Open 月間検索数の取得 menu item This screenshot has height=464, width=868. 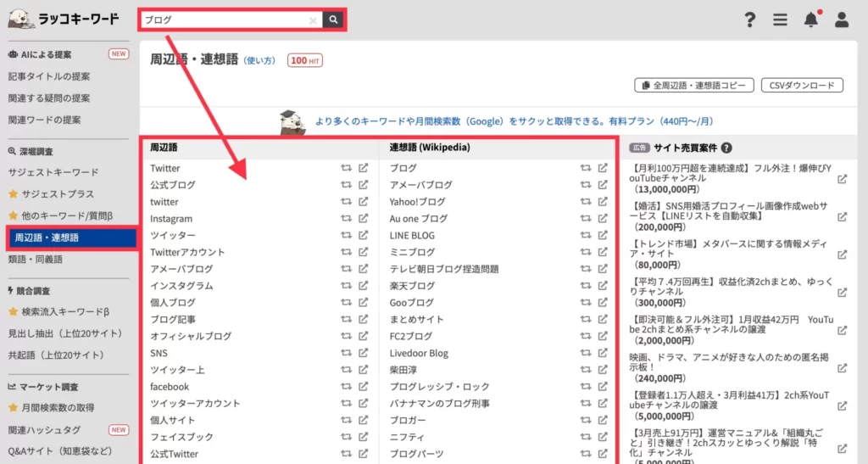pyautogui.click(x=58, y=407)
